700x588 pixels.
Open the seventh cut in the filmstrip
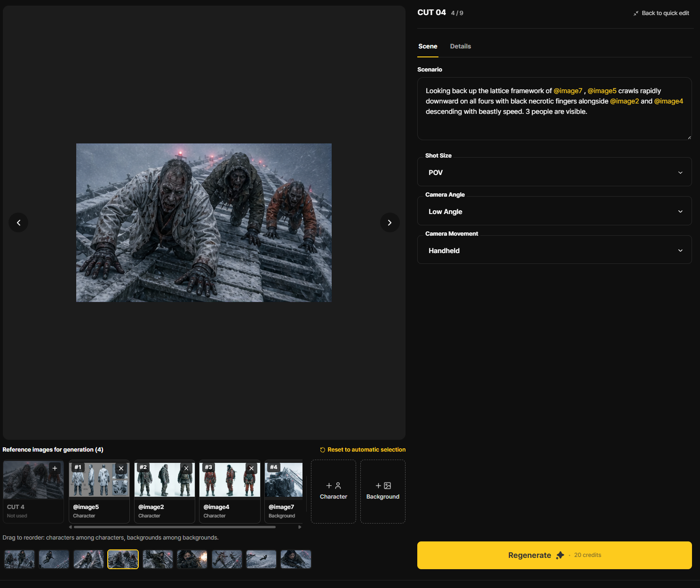click(227, 559)
